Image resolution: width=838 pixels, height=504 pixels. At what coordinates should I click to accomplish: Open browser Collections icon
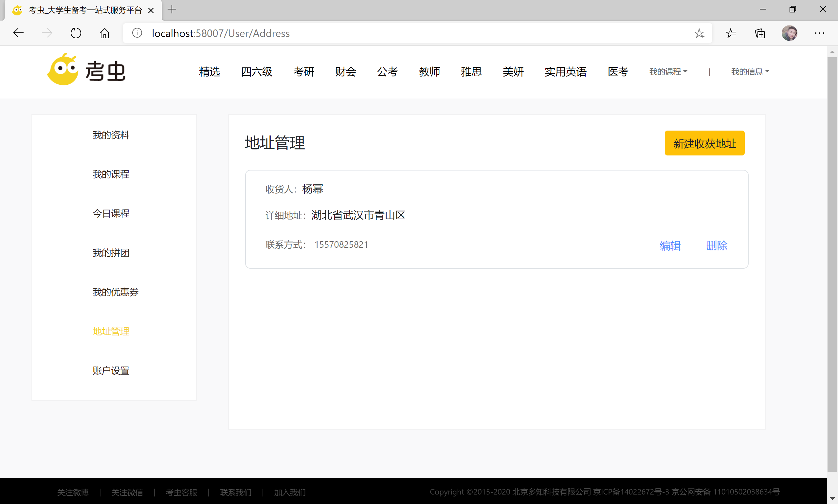760,33
